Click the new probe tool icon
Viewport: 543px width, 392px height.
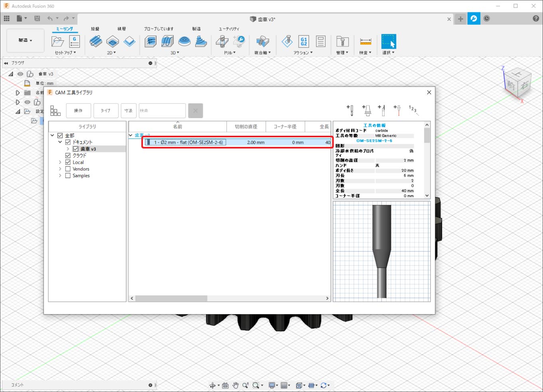(x=397, y=110)
